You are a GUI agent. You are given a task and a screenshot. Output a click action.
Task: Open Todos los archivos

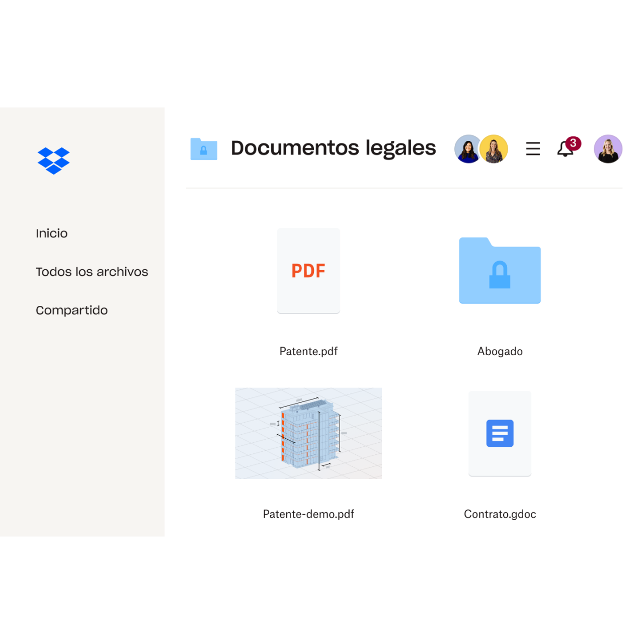(92, 272)
